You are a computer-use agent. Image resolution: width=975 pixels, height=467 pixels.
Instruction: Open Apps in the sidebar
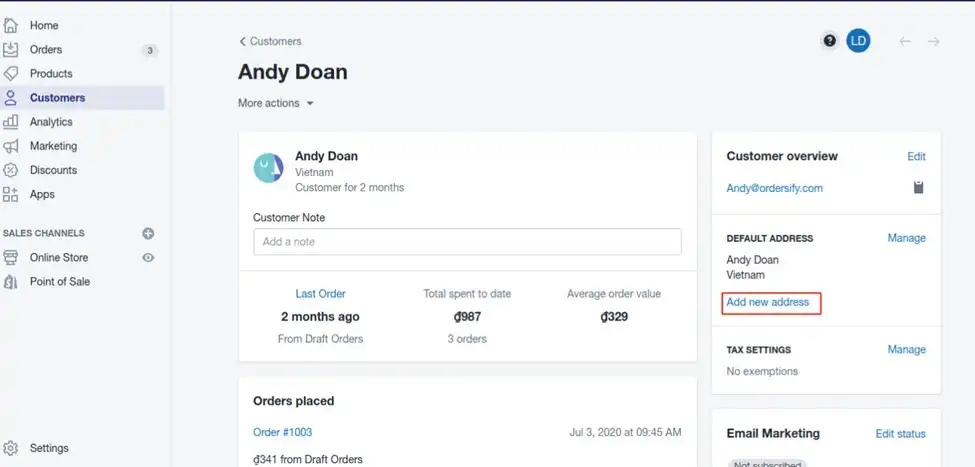(42, 195)
